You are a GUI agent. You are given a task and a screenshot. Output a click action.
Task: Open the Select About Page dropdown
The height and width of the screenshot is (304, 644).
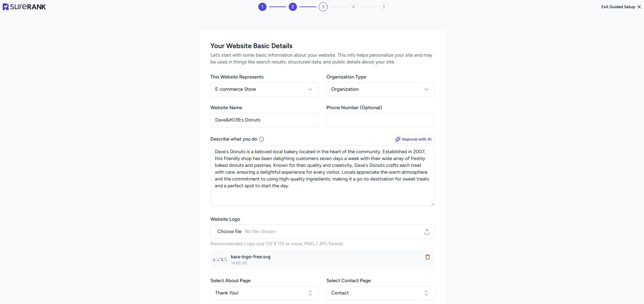click(x=264, y=293)
